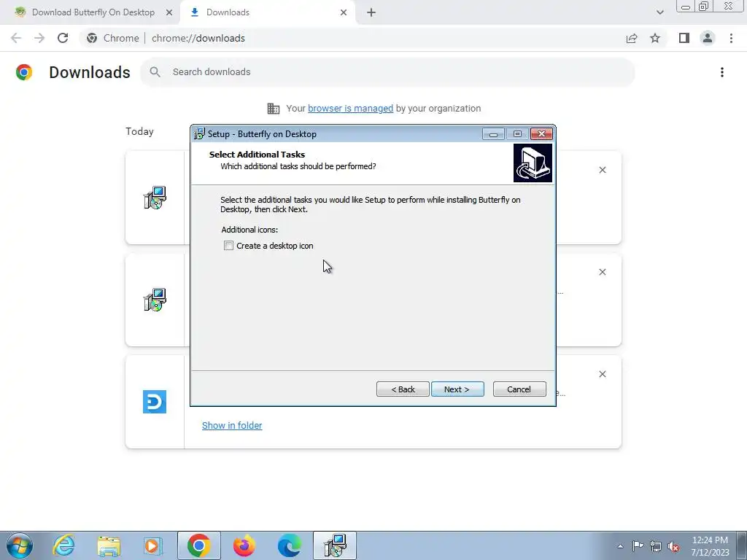This screenshot has width=747, height=560.
Task: Close the Downloads tab
Action: [x=344, y=13]
